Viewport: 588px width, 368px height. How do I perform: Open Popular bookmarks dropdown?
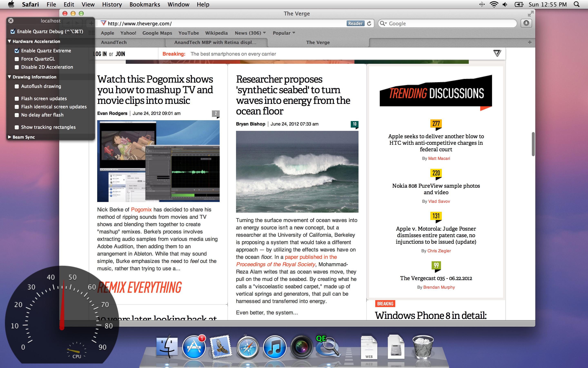(x=284, y=33)
